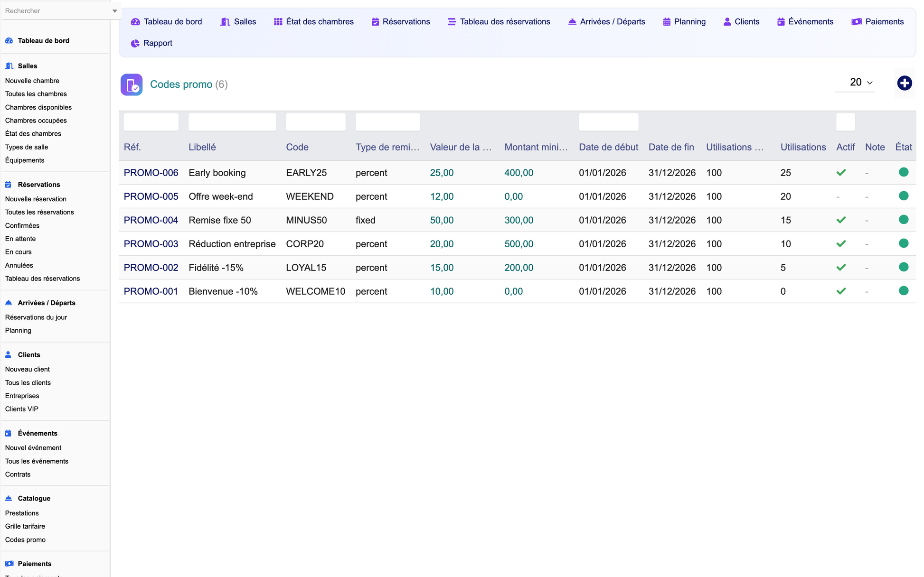Click the État des chambres grid icon

(278, 22)
